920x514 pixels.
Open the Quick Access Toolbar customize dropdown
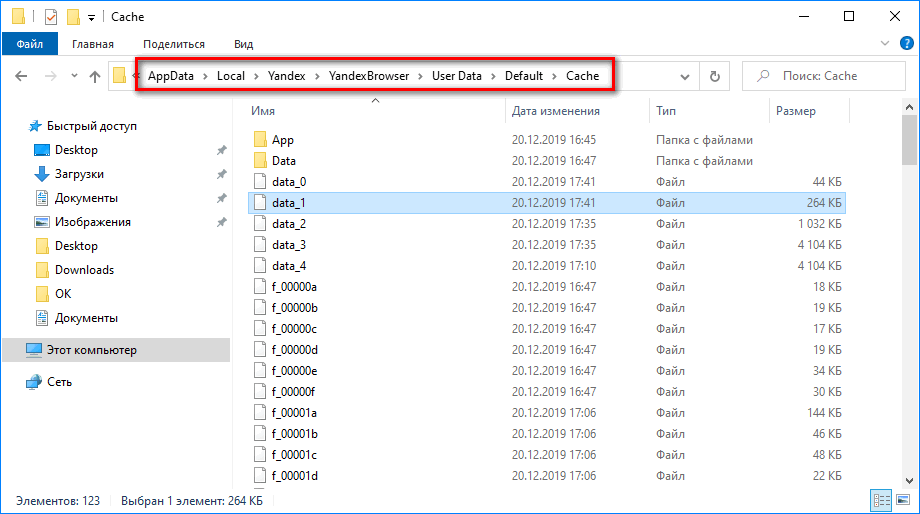[x=92, y=17]
